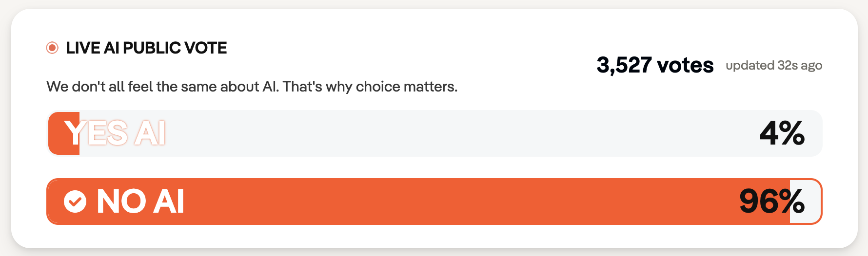Click the "YES AI" outlined text label
This screenshot has height=256, width=868.
click(115, 133)
